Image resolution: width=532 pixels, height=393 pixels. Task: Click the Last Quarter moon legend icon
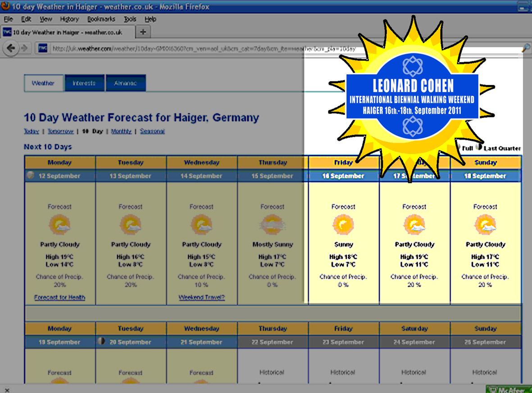click(479, 147)
